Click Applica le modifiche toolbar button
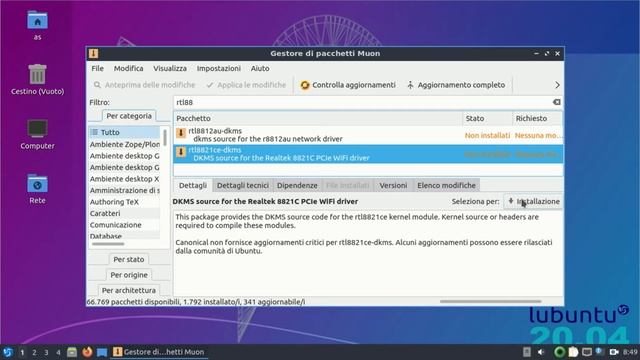640x360 pixels. point(246,85)
